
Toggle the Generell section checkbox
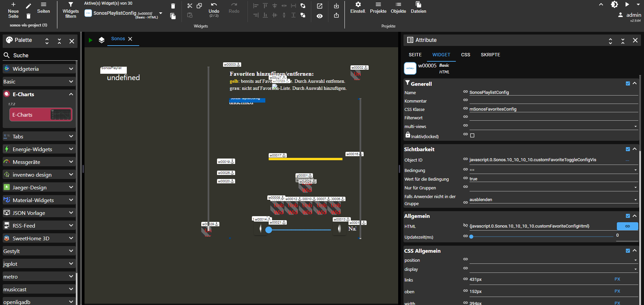click(x=628, y=83)
